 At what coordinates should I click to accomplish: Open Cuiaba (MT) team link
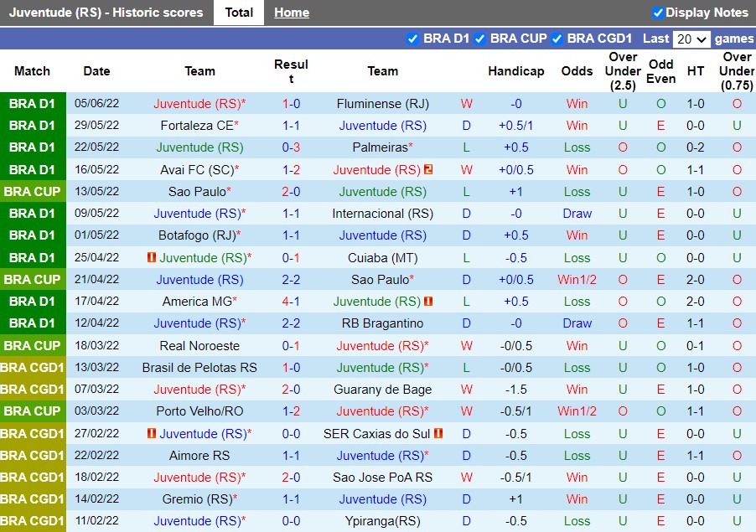tap(383, 258)
